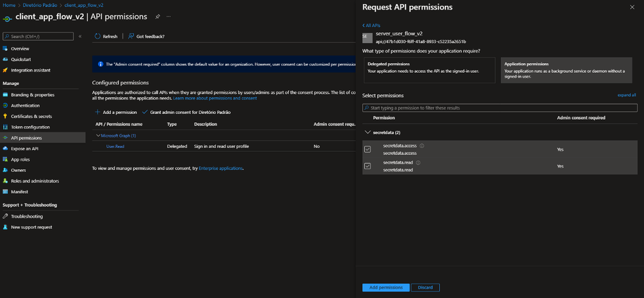Close the Request API permissions panel
The width and height of the screenshot is (644, 298).
pos(632,7)
